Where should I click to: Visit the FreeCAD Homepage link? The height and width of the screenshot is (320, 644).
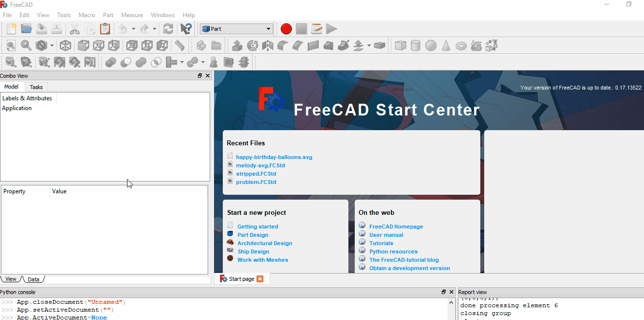click(396, 226)
